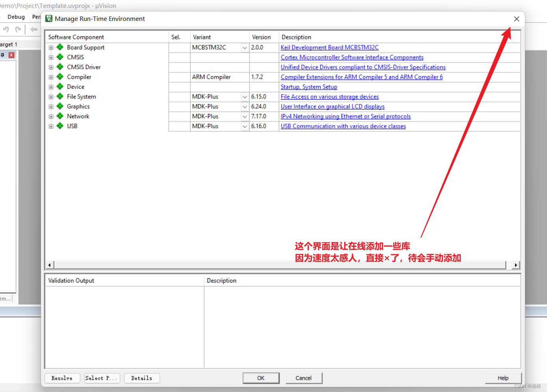Expand the Device tree node
Viewport: 547px width, 392px height.
tap(51, 87)
